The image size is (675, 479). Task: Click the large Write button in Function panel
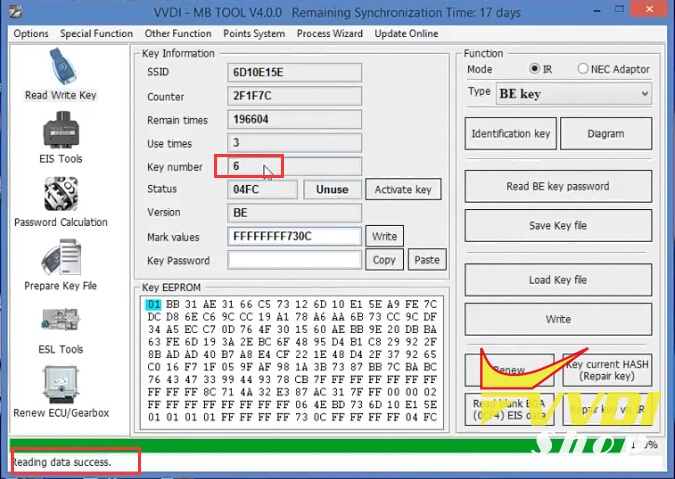point(558,319)
